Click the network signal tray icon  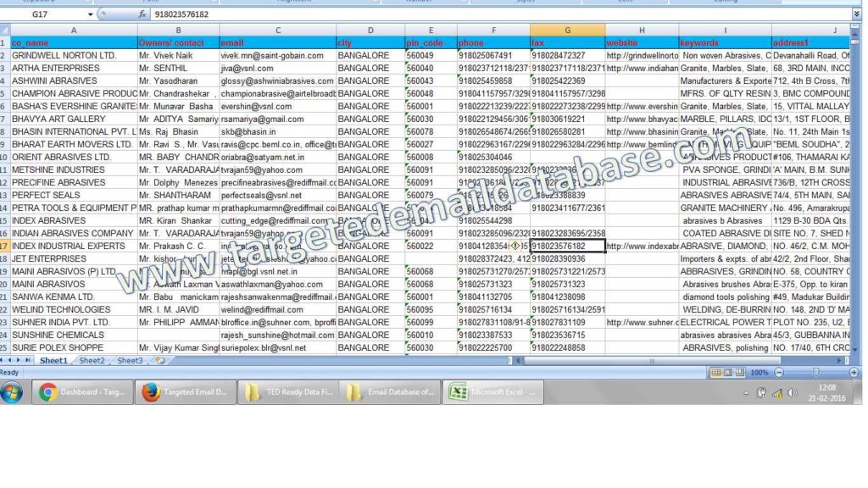coord(777,393)
